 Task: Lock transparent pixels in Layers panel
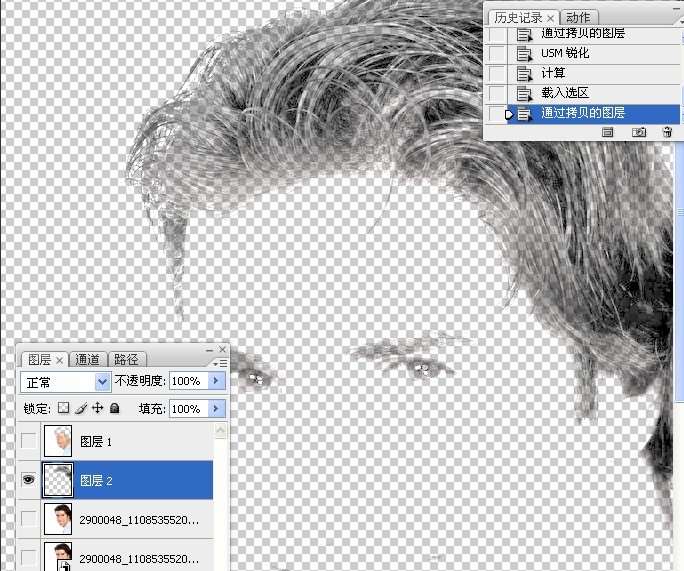point(64,408)
